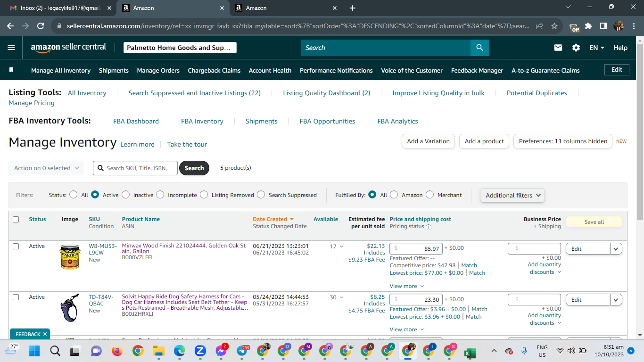Click the Minwax price input field
Viewport: 644px width, 362px height.
coord(416,248)
